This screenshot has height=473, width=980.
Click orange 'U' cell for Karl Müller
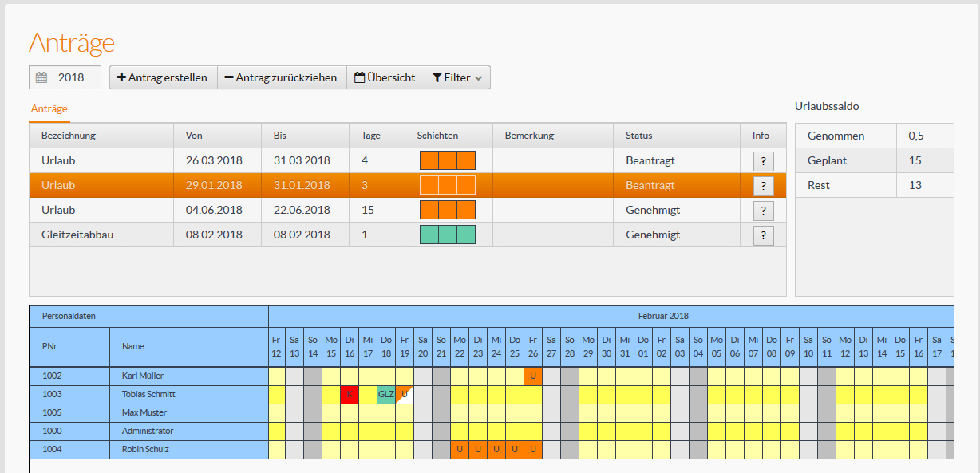click(532, 376)
